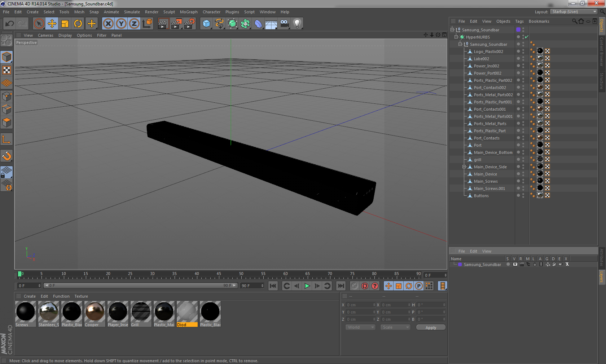Click the X position input field
The width and height of the screenshot is (606, 364).
click(x=360, y=305)
